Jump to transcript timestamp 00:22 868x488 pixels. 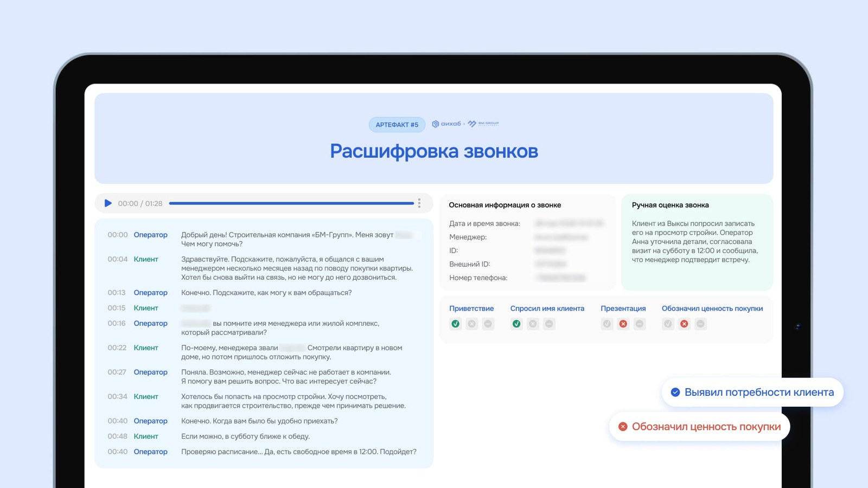(117, 348)
